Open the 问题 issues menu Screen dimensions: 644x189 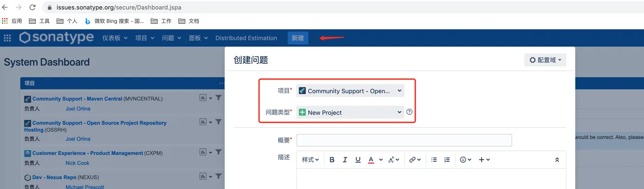click(171, 38)
